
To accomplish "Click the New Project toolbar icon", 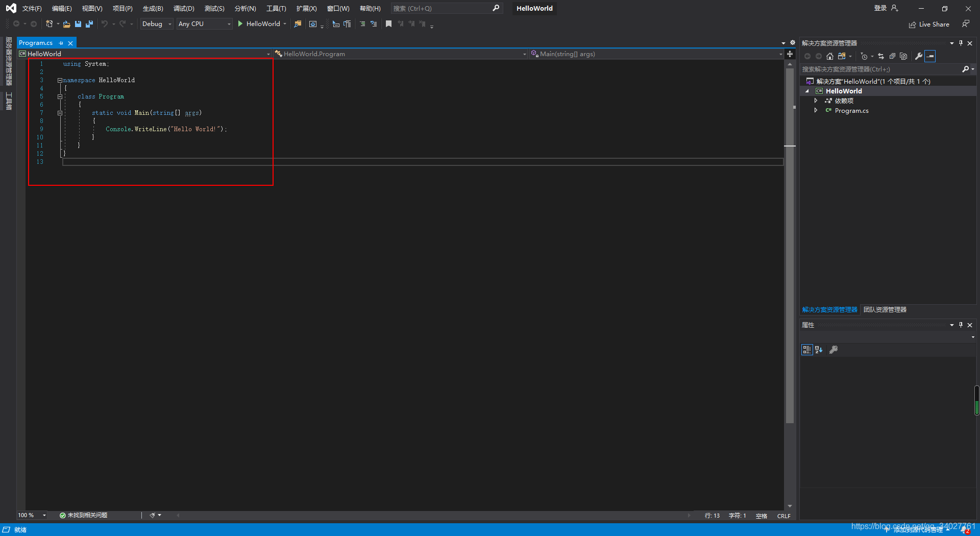I will [x=50, y=23].
